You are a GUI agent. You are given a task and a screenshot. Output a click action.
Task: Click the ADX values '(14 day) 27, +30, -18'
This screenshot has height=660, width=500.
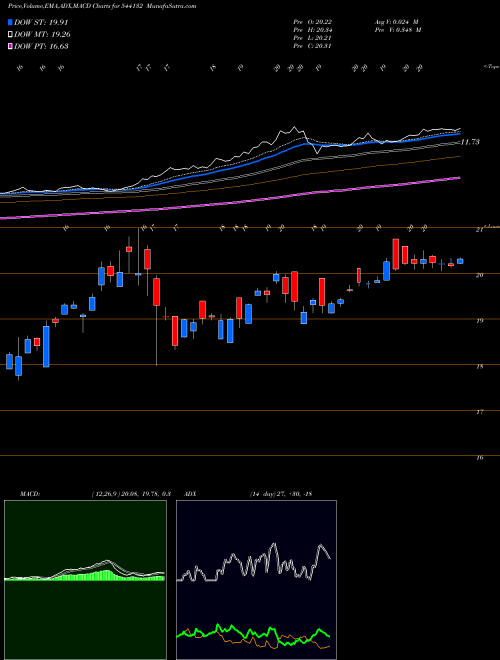[x=279, y=494]
